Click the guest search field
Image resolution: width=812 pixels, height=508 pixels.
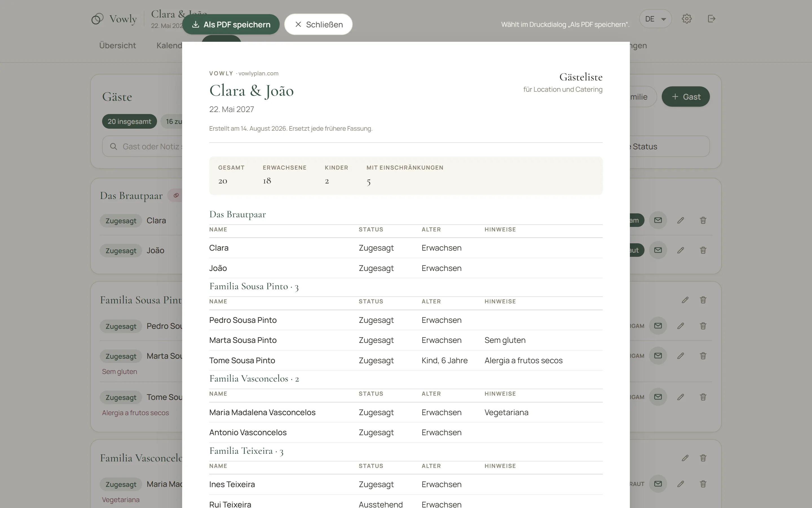click(x=142, y=146)
